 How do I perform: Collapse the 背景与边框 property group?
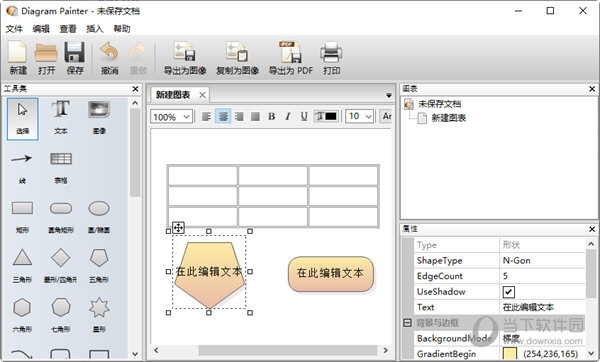click(408, 323)
